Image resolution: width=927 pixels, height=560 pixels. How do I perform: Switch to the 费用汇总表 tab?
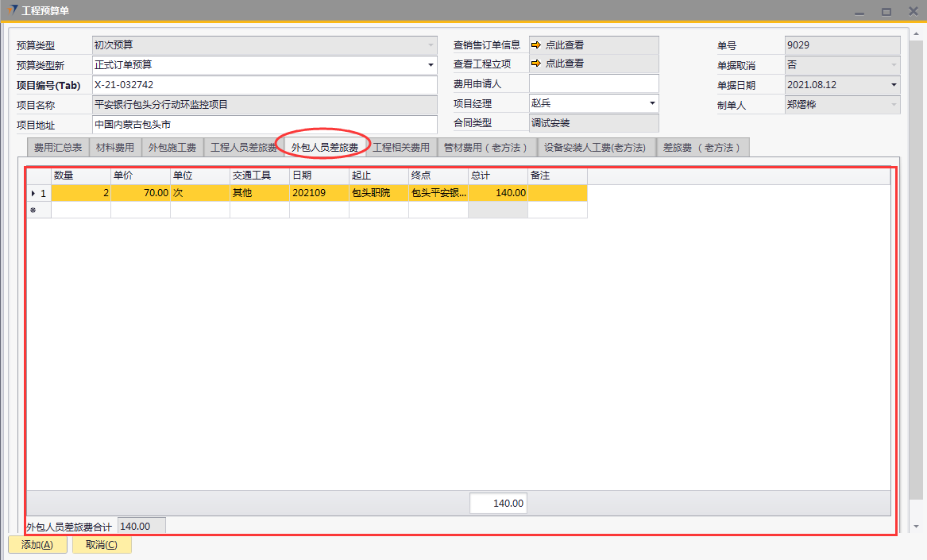point(57,148)
